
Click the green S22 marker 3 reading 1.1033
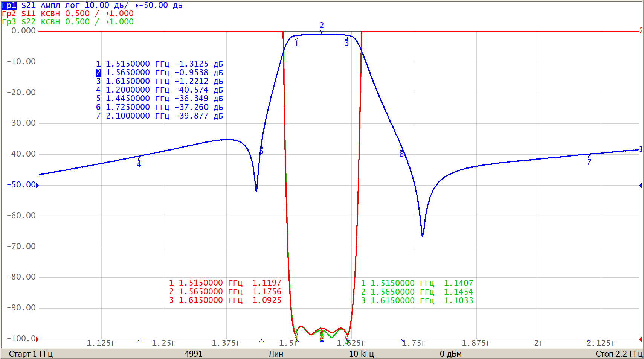point(417,301)
